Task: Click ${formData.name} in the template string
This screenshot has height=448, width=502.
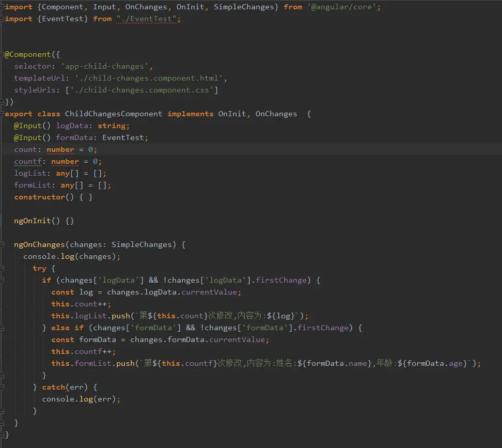Action: point(335,363)
